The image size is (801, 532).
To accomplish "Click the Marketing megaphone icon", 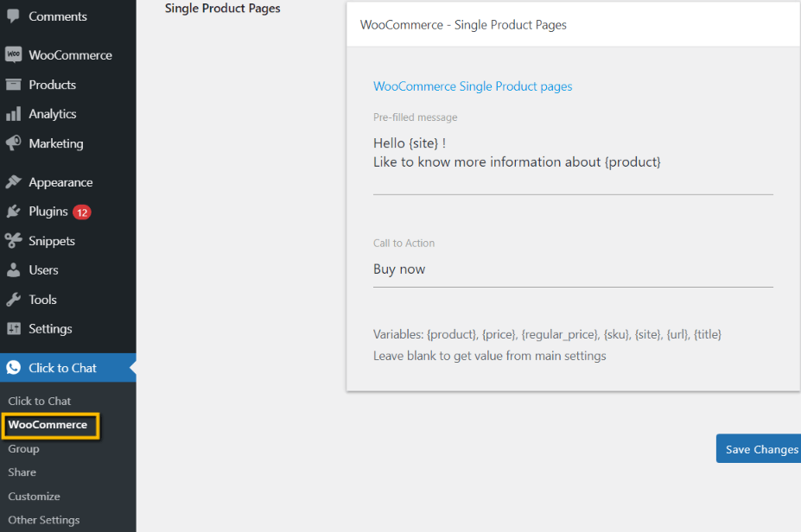I will pyautogui.click(x=13, y=143).
